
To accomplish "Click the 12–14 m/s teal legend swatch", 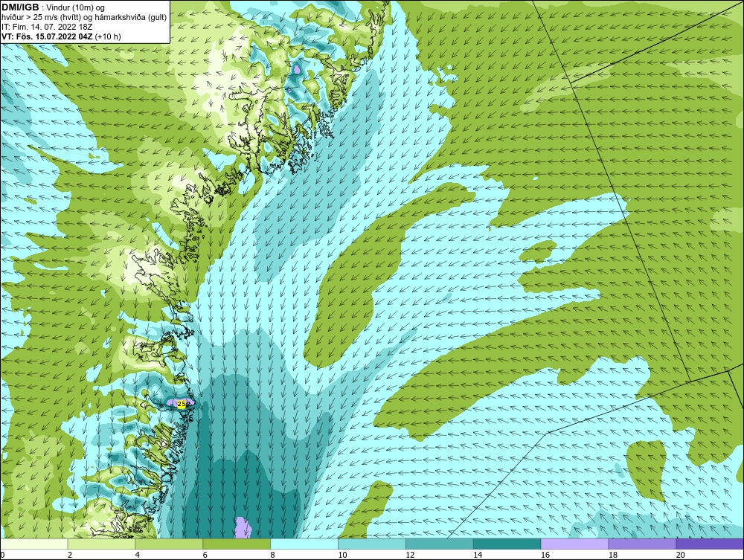I will point(440,544).
